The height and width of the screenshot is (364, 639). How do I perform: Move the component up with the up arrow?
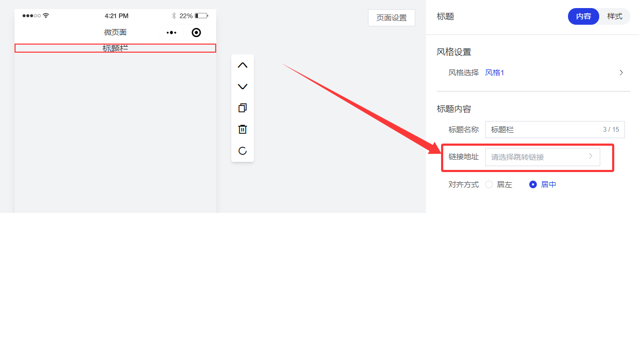[242, 65]
